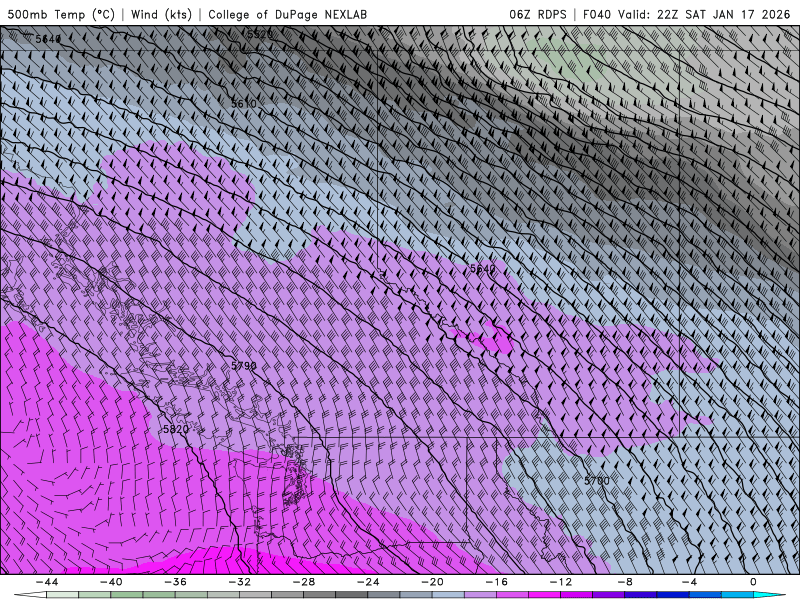Viewport: 800px width, 600px height.
Task: Click the -20 color scale label
Action: pos(433,582)
